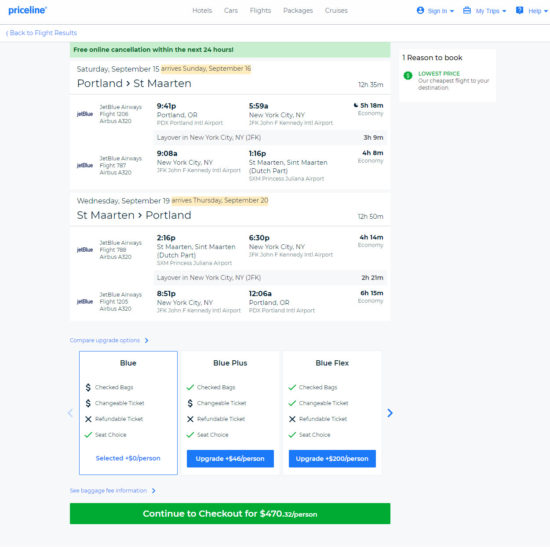Click jetBlue logo for Flight 1205

pos(85,301)
